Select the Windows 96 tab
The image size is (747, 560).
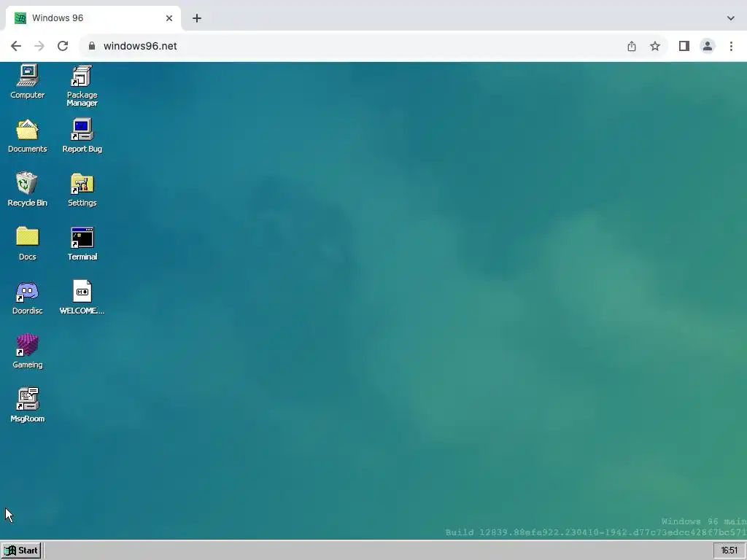pos(93,18)
